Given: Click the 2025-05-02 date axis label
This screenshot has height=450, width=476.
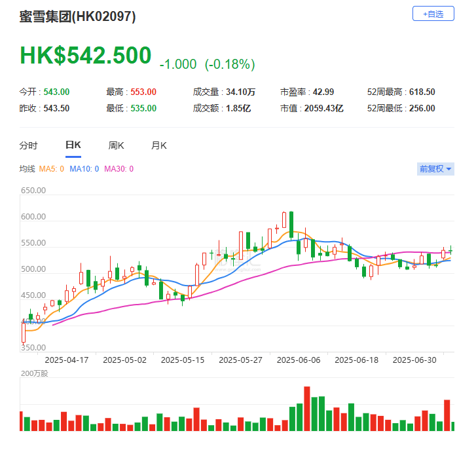Looking at the screenshot, I should (x=124, y=360).
